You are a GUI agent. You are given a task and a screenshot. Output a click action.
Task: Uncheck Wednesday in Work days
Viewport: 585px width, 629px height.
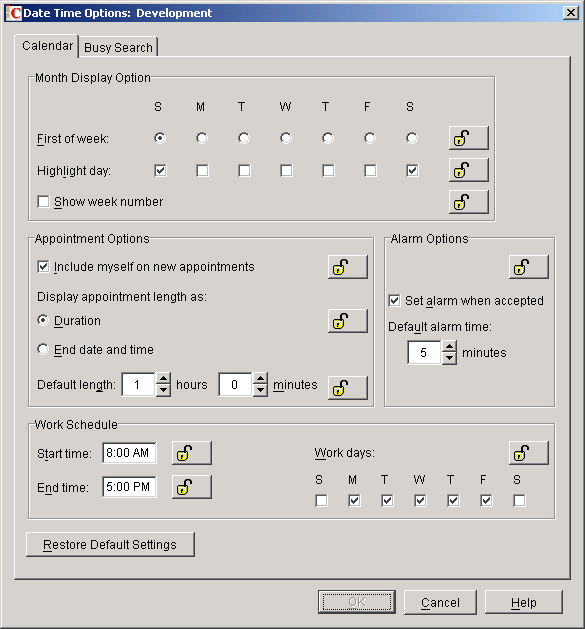pyautogui.click(x=420, y=501)
